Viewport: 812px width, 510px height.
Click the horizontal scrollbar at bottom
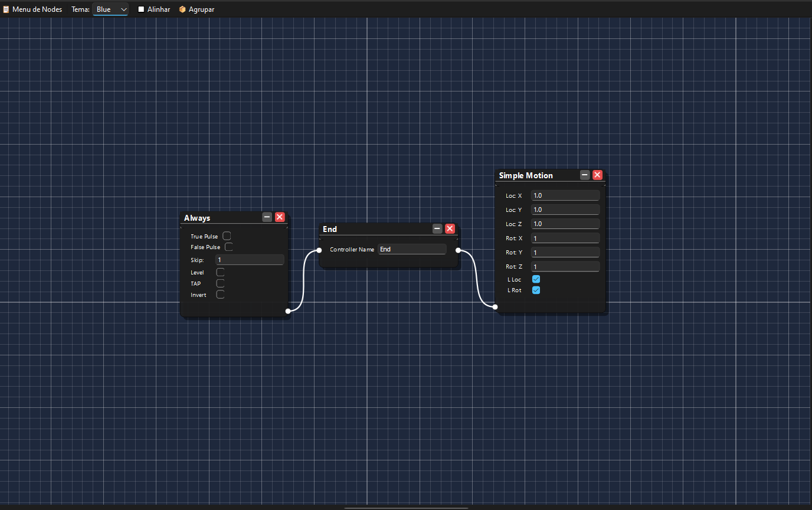click(x=406, y=508)
